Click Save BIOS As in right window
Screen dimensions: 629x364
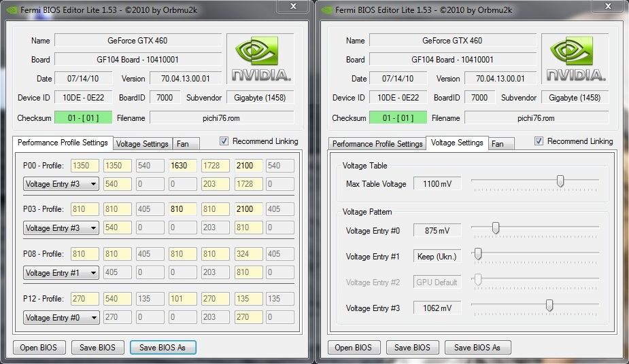click(x=477, y=348)
